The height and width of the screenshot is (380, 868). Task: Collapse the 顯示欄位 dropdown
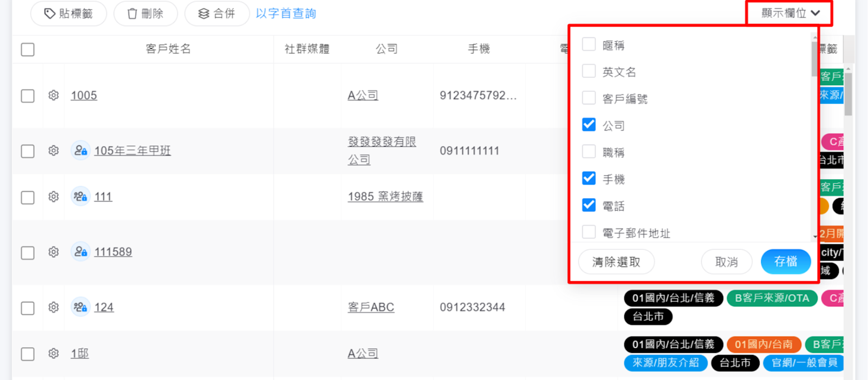coord(790,13)
